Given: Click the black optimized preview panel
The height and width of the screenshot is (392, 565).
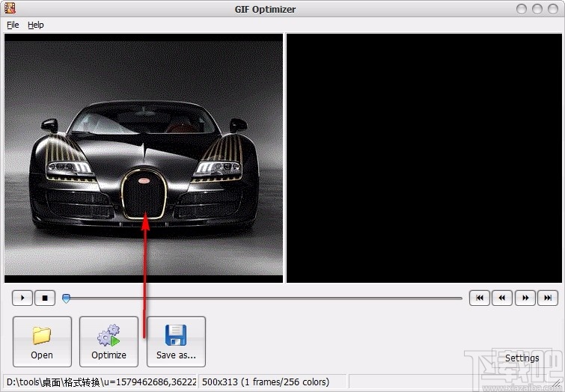Looking at the screenshot, I should [x=424, y=158].
